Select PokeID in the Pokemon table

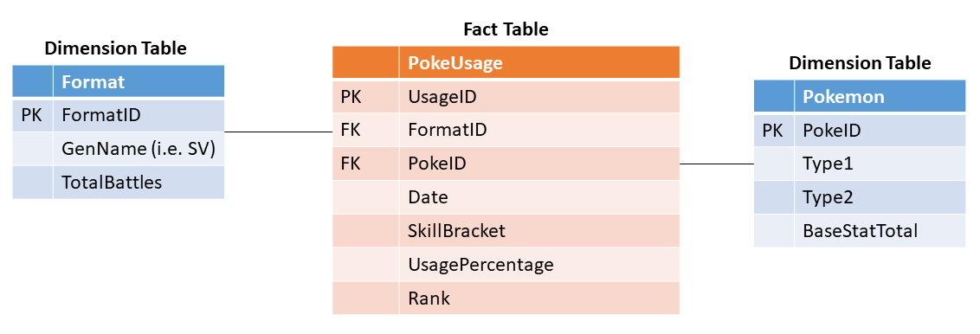point(860,131)
